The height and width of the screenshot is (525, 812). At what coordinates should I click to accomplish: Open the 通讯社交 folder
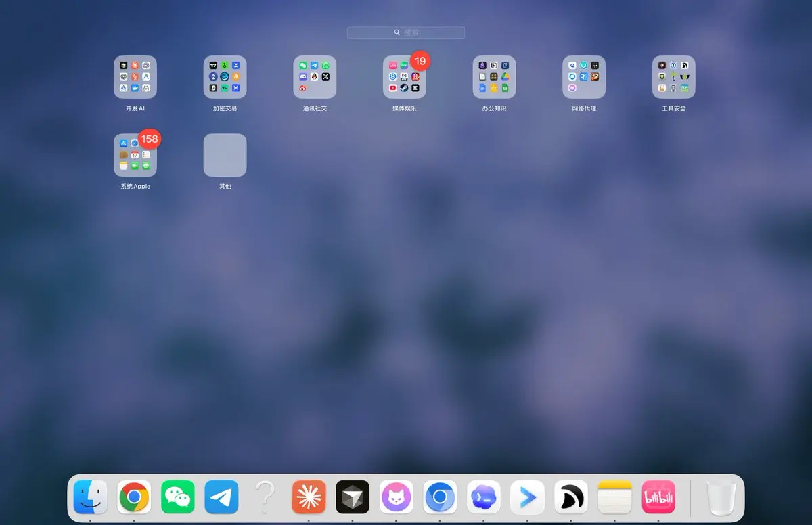click(315, 77)
